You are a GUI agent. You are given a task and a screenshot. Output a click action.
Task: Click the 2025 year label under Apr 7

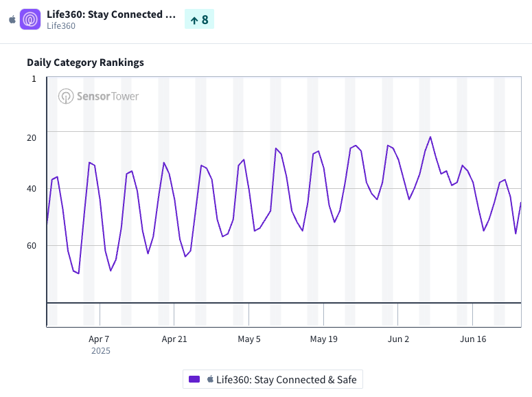pos(101,351)
